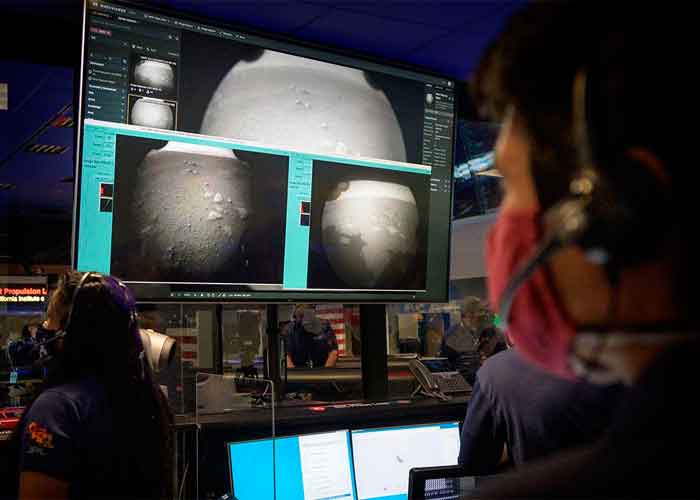The height and width of the screenshot is (500, 700).
Task: Click the dark swatch in the middle cyan panel
Action: coord(304,219)
